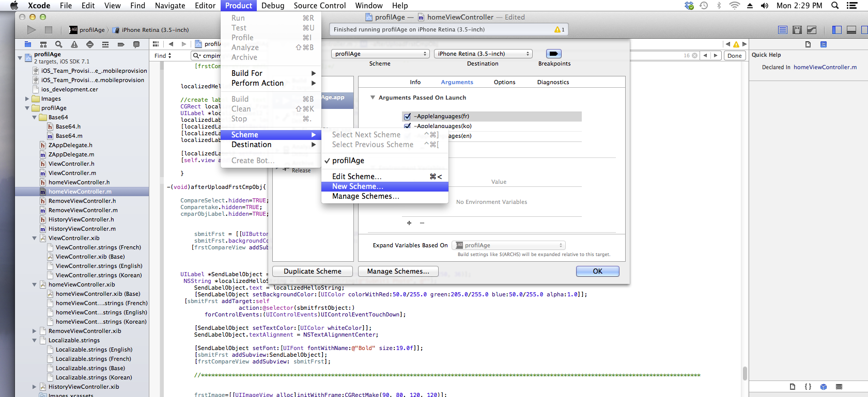Open the Test navigator diamond icon
Image resolution: width=868 pixels, height=397 pixels.
[x=90, y=44]
